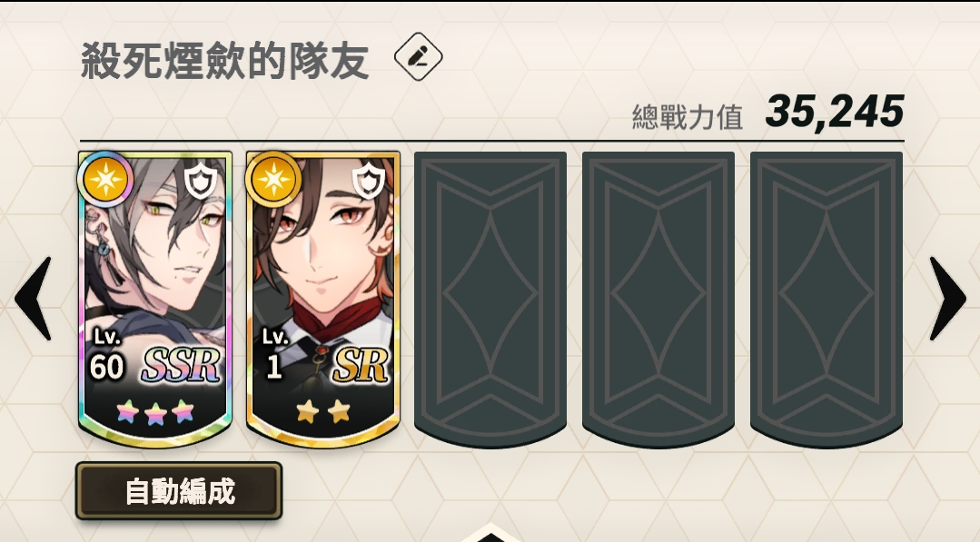The height and width of the screenshot is (542, 980).
Task: Click the SSR card's light attribute icon
Action: click(105, 179)
